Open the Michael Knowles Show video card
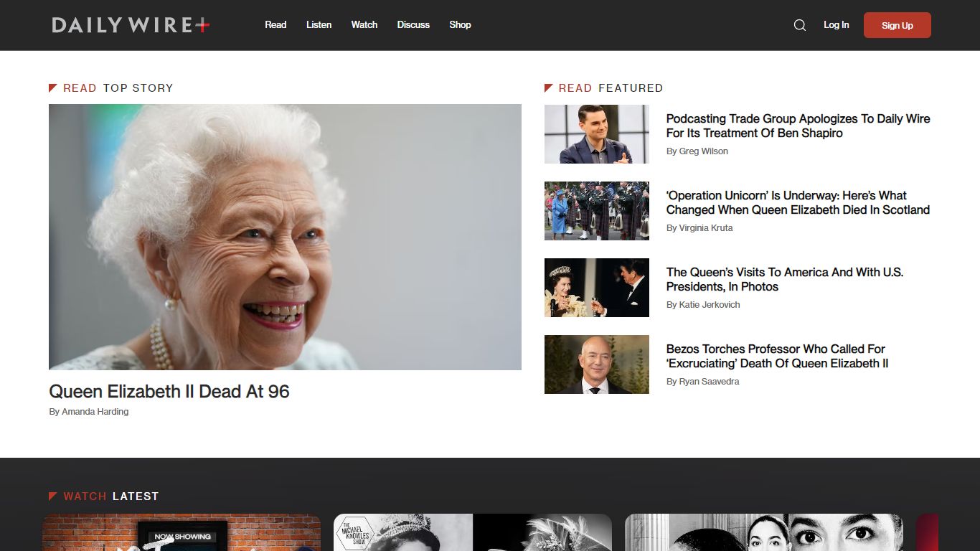The image size is (980, 551). tap(473, 532)
